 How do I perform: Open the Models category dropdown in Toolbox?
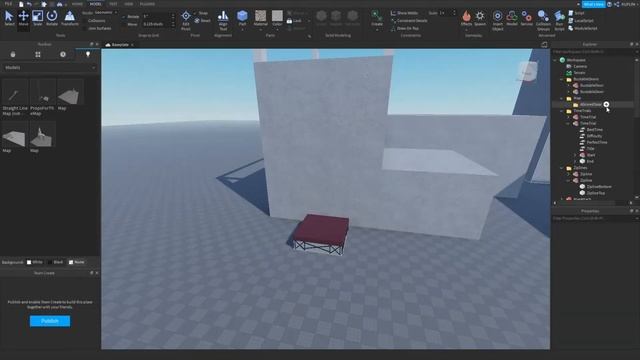(49, 68)
